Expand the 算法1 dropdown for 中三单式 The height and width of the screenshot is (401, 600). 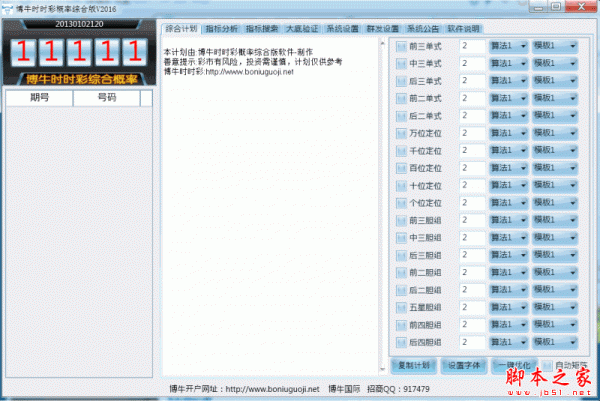pyautogui.click(x=509, y=63)
